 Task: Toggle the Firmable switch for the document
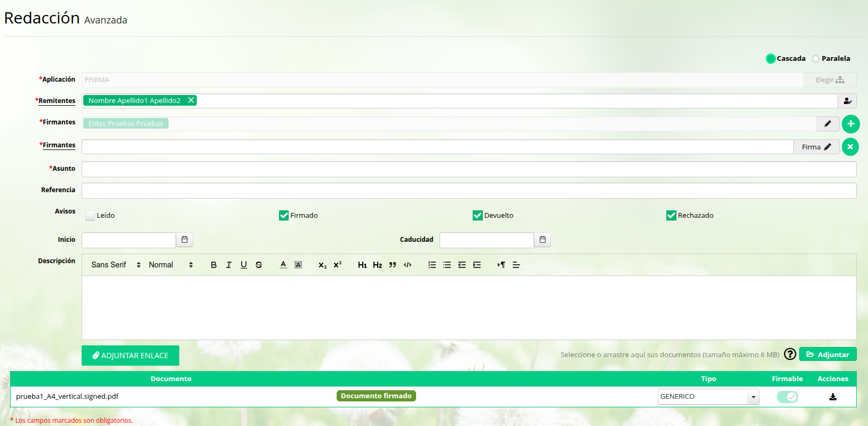(x=787, y=397)
